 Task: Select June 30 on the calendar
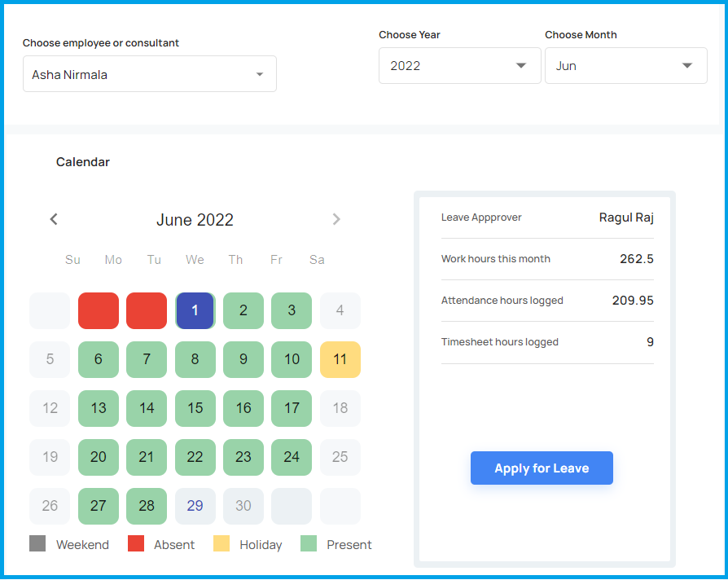pos(243,506)
